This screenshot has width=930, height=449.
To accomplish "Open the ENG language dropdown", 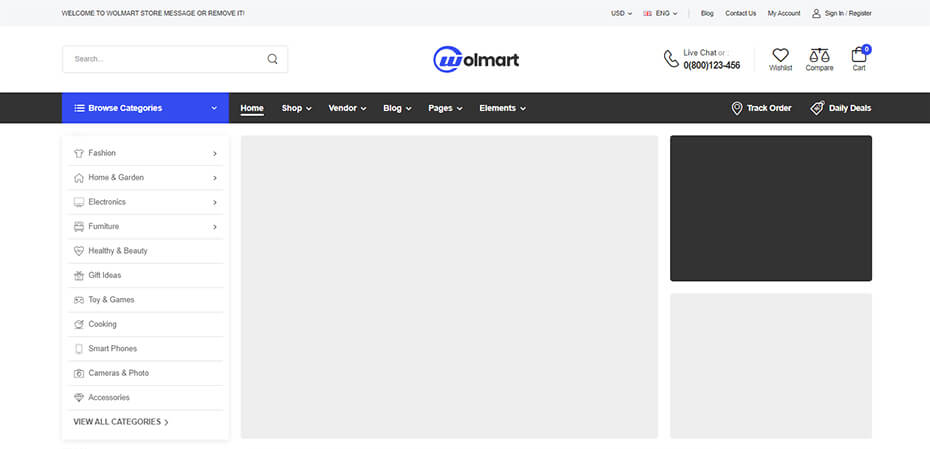I will pyautogui.click(x=661, y=13).
